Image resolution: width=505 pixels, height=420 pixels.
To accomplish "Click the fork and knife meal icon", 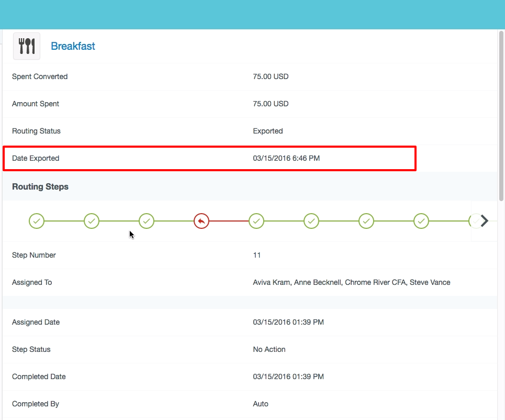I will pos(27,46).
